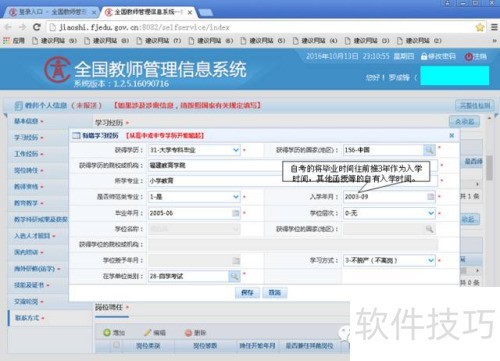Close the 新增学习经历 dialog

click(452, 135)
